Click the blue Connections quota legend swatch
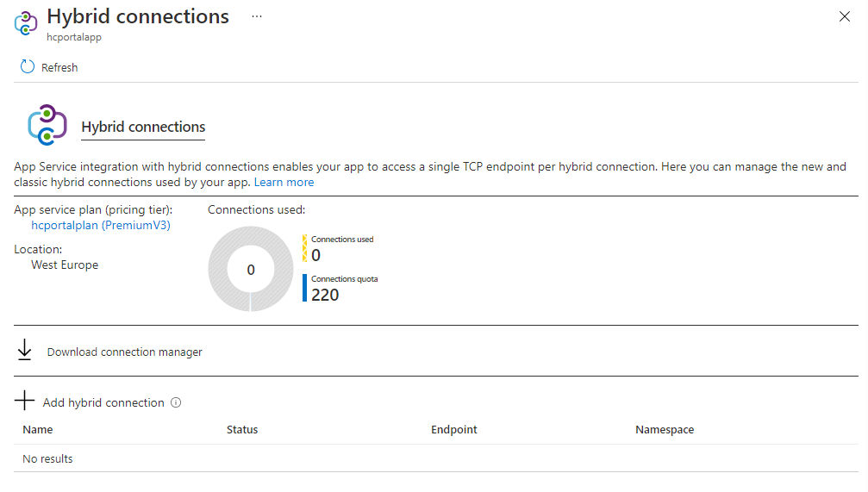Screen dimensions: 868x492 (x=304, y=288)
